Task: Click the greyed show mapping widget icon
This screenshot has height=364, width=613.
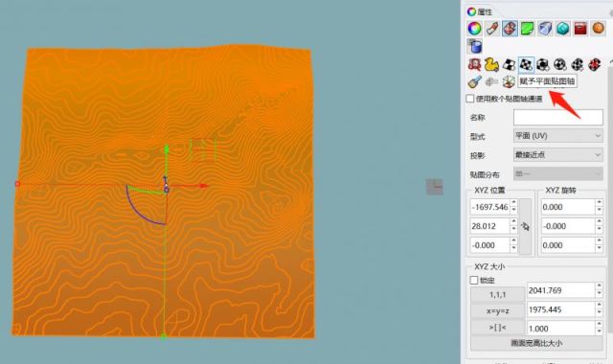Action: pyautogui.click(x=491, y=81)
